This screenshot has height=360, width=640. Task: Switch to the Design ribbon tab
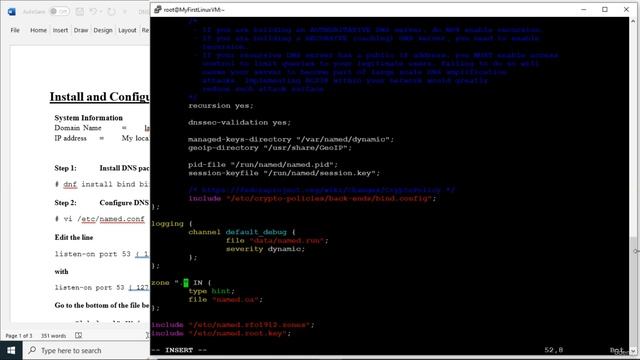coord(103,30)
